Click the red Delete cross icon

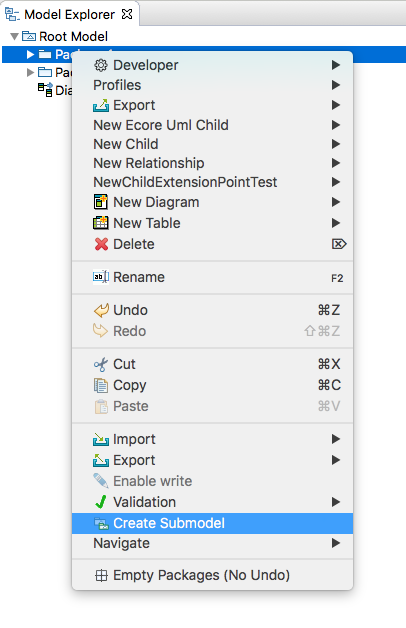101,244
